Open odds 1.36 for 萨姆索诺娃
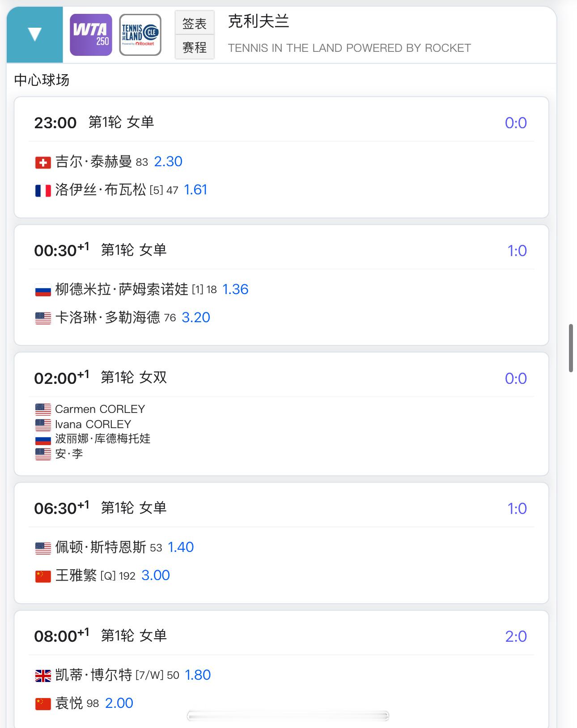 (235, 289)
